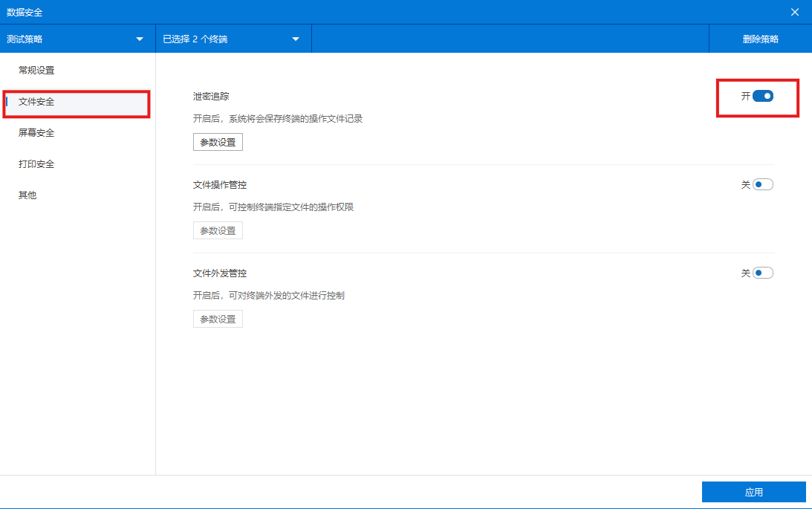Click 参数设置 below 文件外发管控
The image size is (812, 509).
217,318
